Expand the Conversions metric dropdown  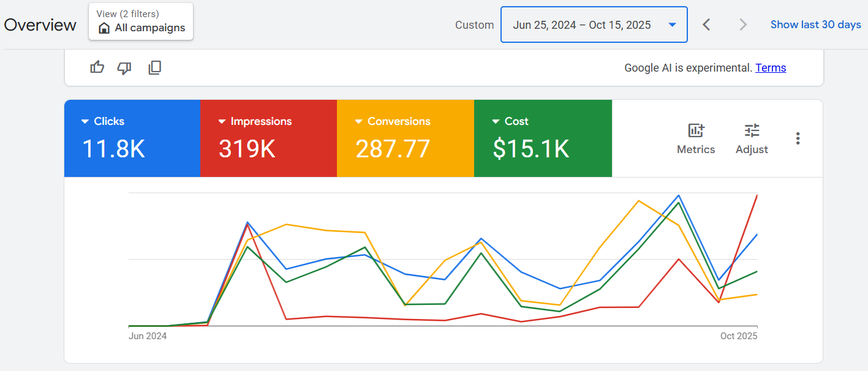359,122
